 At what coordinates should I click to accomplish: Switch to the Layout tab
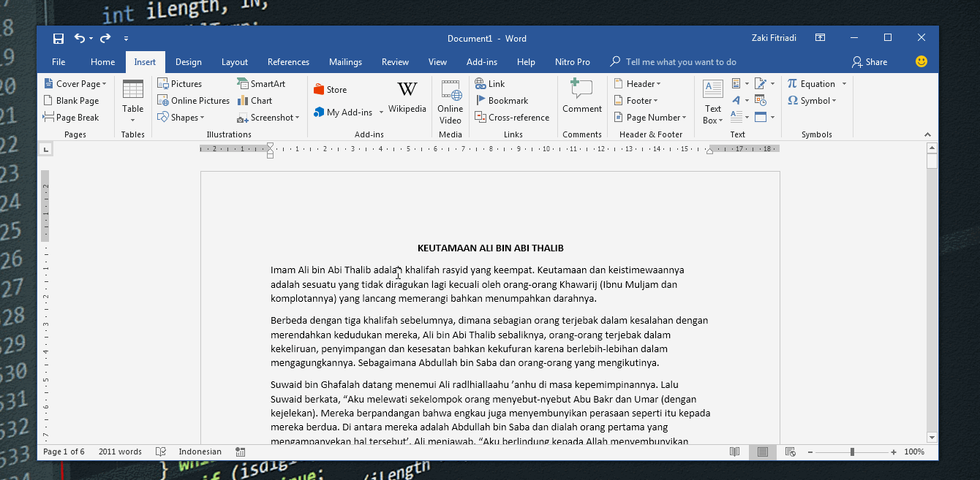click(x=235, y=62)
